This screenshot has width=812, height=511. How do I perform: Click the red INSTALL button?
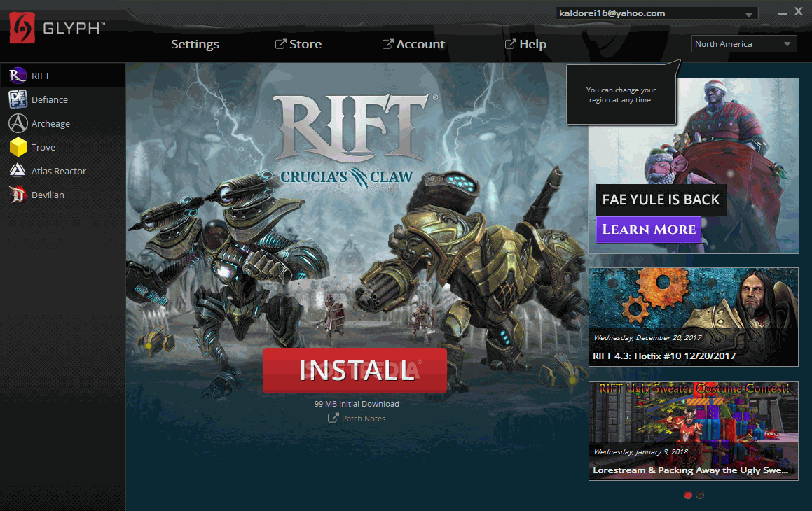click(x=355, y=370)
